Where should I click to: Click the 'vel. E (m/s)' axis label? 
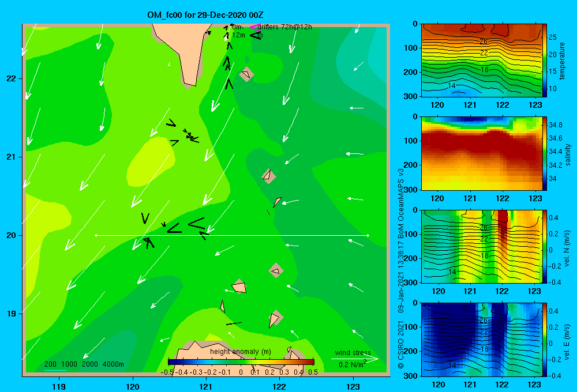[x=567, y=341]
